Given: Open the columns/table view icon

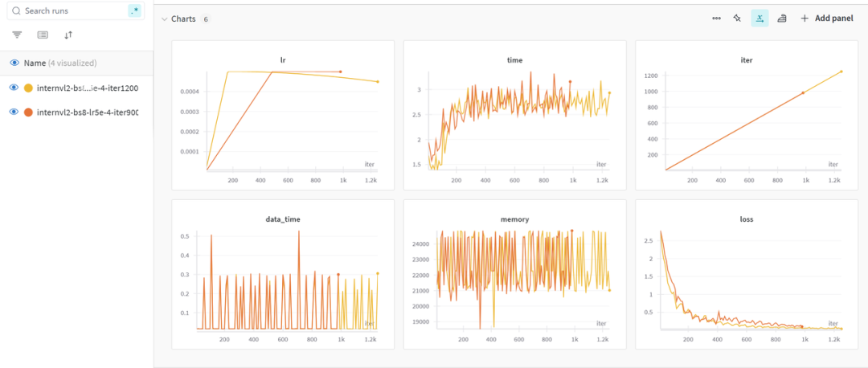Looking at the screenshot, I should [x=43, y=35].
